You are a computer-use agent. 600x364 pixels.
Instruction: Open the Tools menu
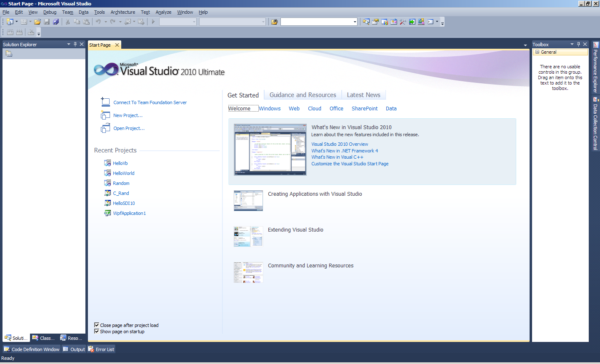pyautogui.click(x=99, y=12)
